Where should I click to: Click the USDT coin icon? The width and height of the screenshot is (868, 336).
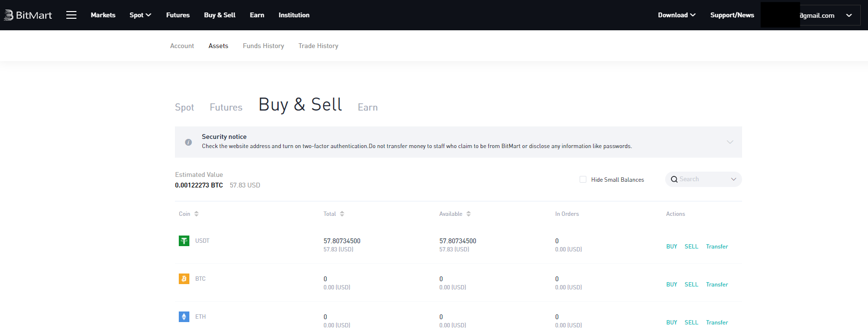[x=184, y=241]
